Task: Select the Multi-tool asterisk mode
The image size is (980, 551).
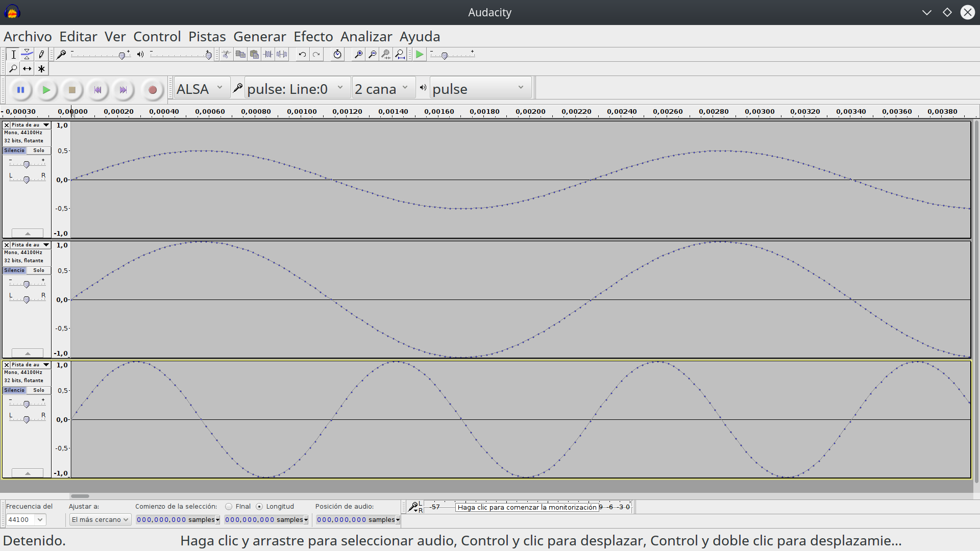Action: [41, 69]
